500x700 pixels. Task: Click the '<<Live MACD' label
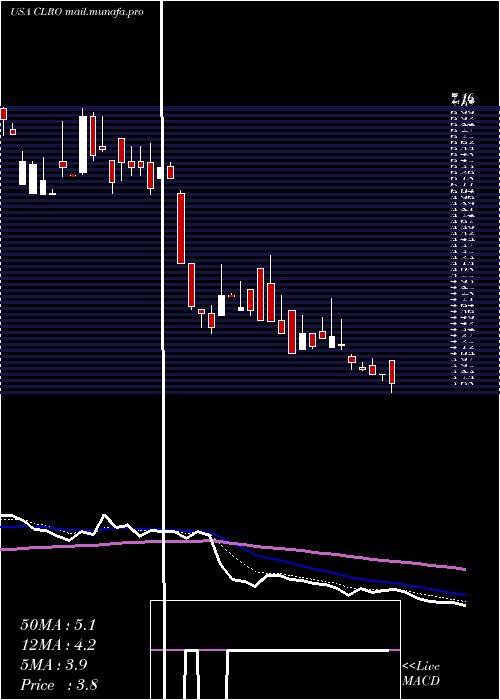[x=421, y=673]
